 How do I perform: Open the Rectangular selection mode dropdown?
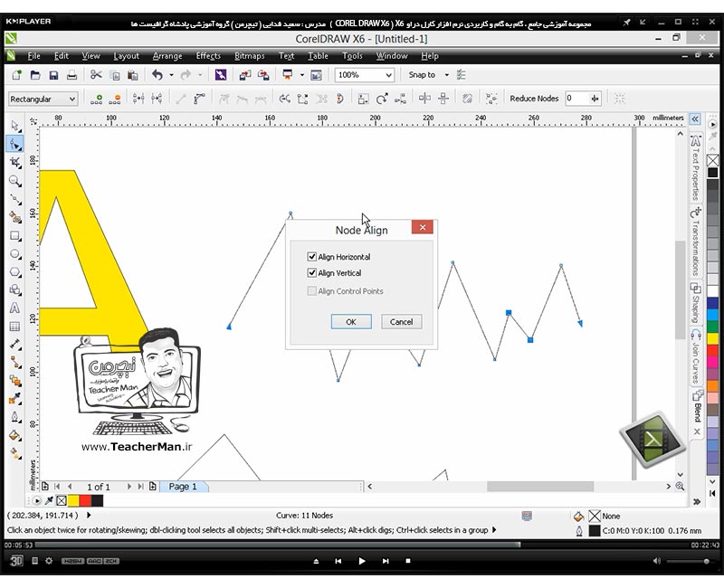[72, 99]
